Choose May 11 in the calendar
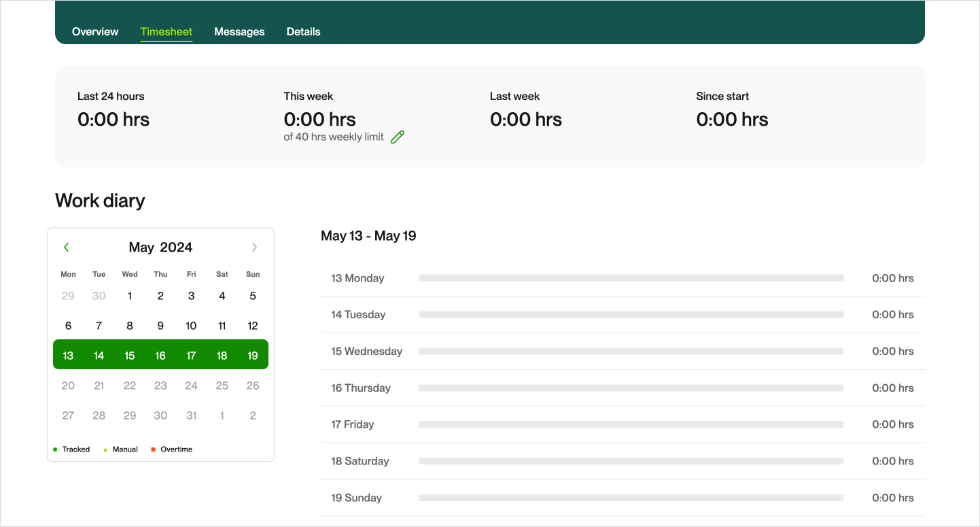The height and width of the screenshot is (527, 980). [222, 326]
